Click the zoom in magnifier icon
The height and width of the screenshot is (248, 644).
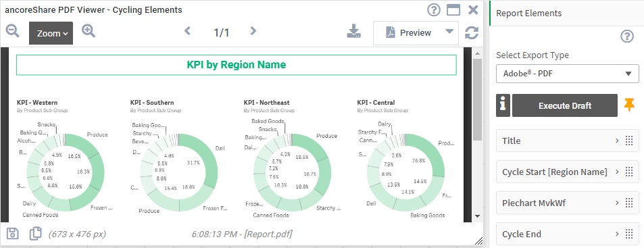(89, 31)
